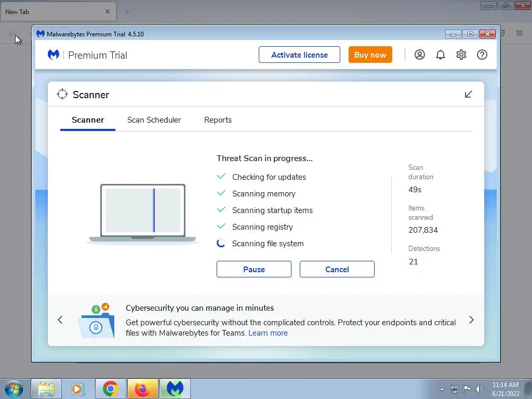Click the items scanned value 207,834
The height and width of the screenshot is (399, 532).
pyautogui.click(x=423, y=230)
